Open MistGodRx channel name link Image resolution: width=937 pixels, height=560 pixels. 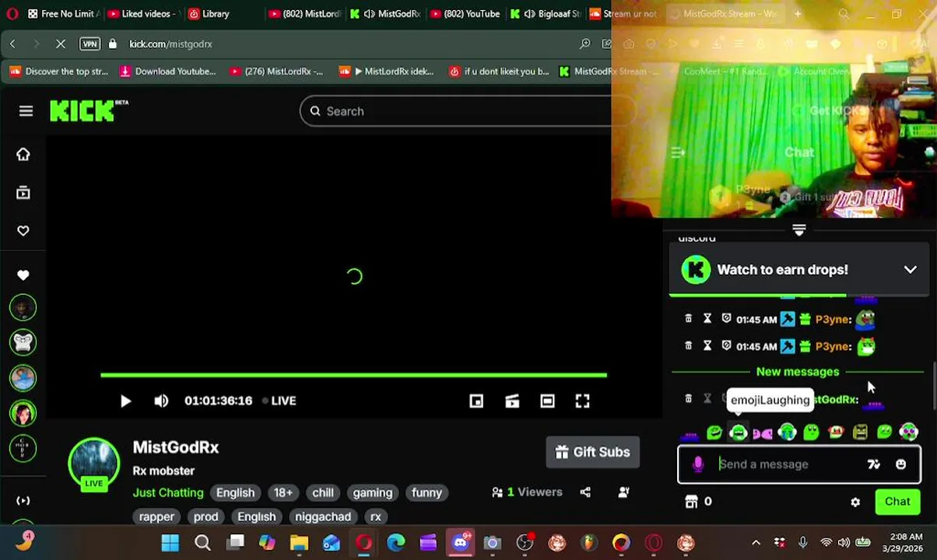click(176, 447)
